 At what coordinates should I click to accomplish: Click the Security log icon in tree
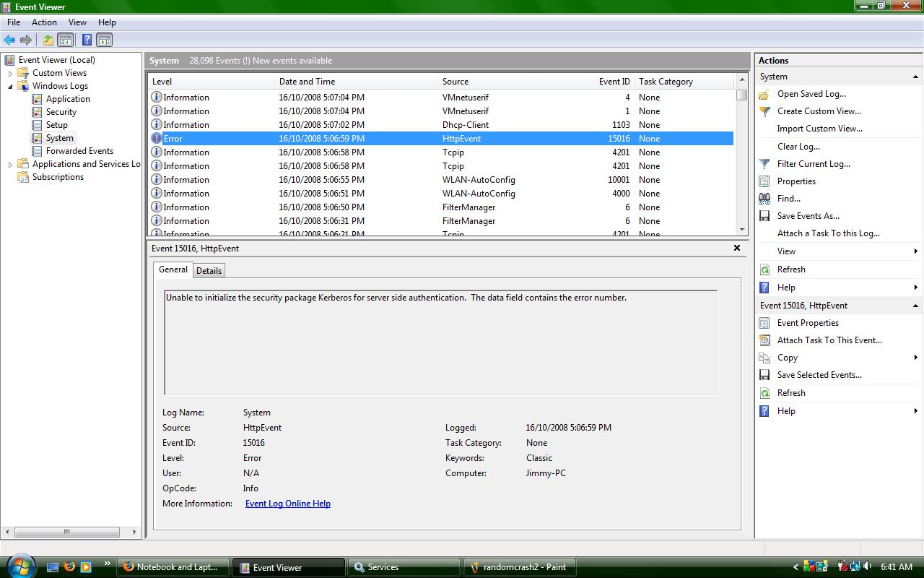tap(38, 112)
